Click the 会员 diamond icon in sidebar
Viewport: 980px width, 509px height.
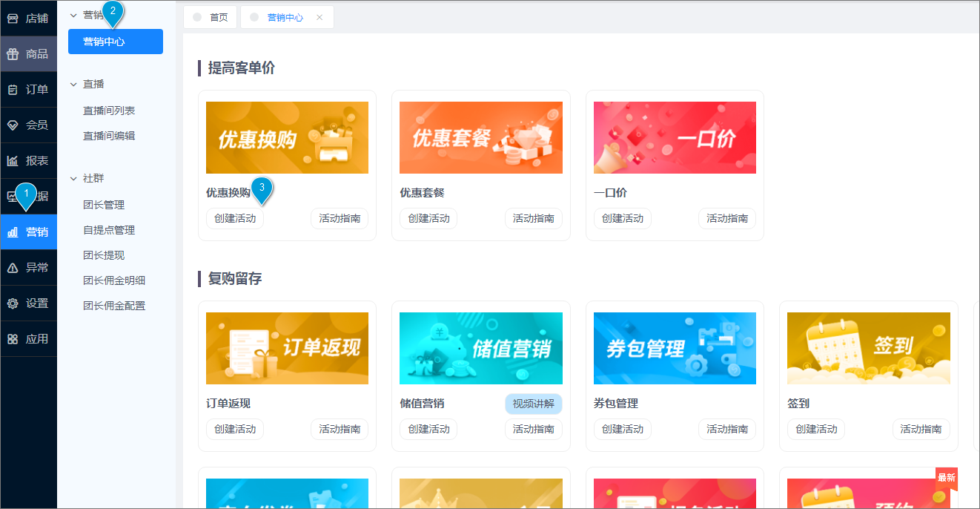[x=13, y=125]
